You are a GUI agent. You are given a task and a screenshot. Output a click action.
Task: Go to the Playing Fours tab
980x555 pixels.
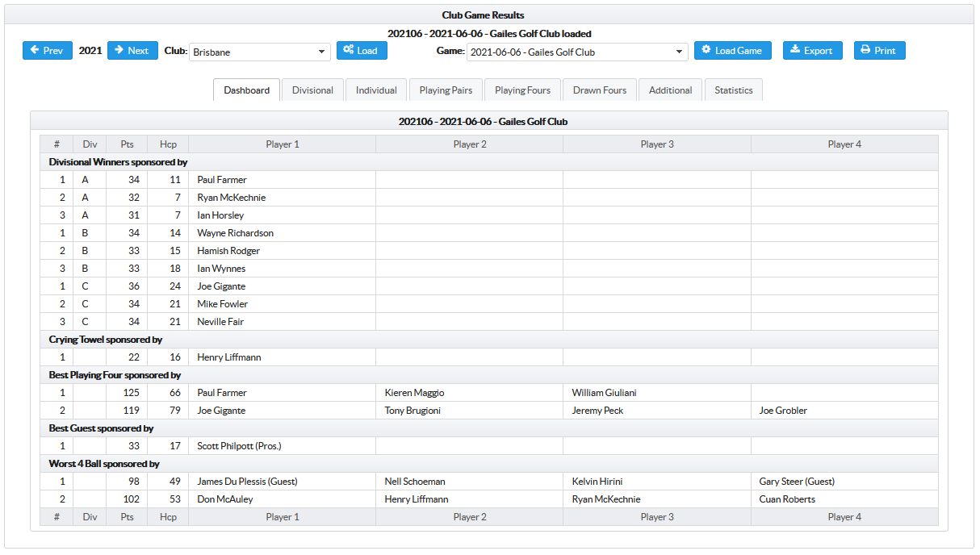pyautogui.click(x=522, y=90)
